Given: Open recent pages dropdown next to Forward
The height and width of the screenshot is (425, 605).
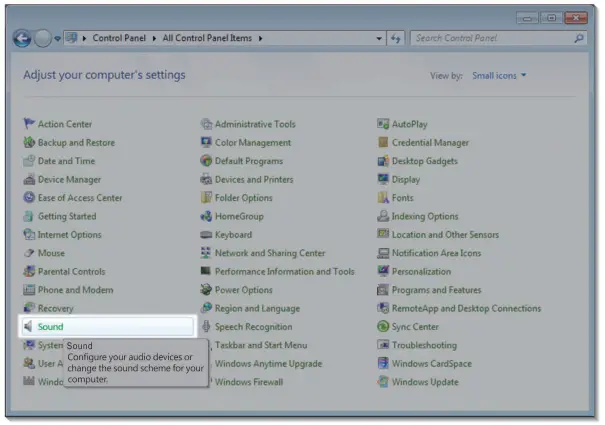Looking at the screenshot, I should [x=57, y=38].
